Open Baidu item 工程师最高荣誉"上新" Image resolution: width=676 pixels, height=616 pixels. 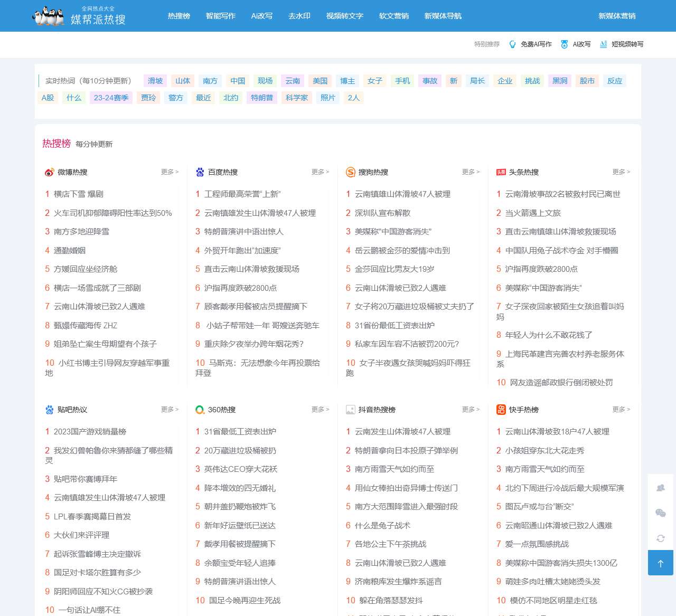click(x=242, y=194)
